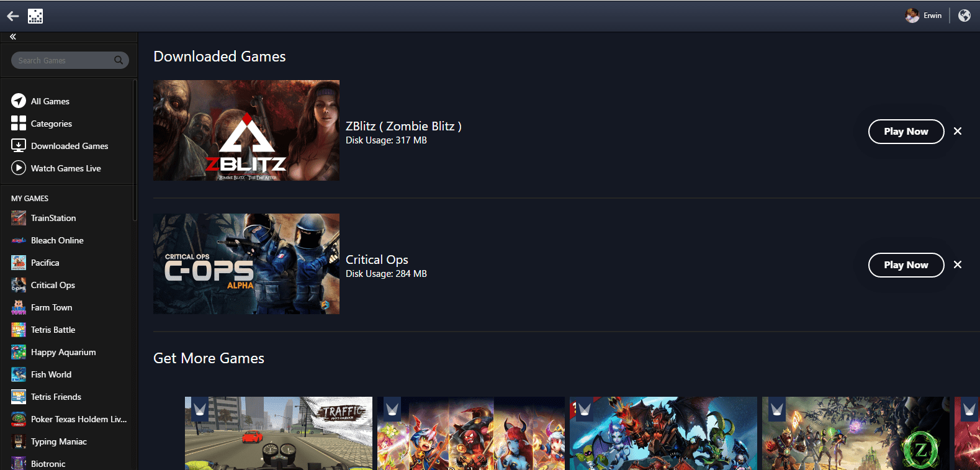This screenshot has width=980, height=470.
Task: Open Pacifica from My Games
Action: [x=45, y=263]
